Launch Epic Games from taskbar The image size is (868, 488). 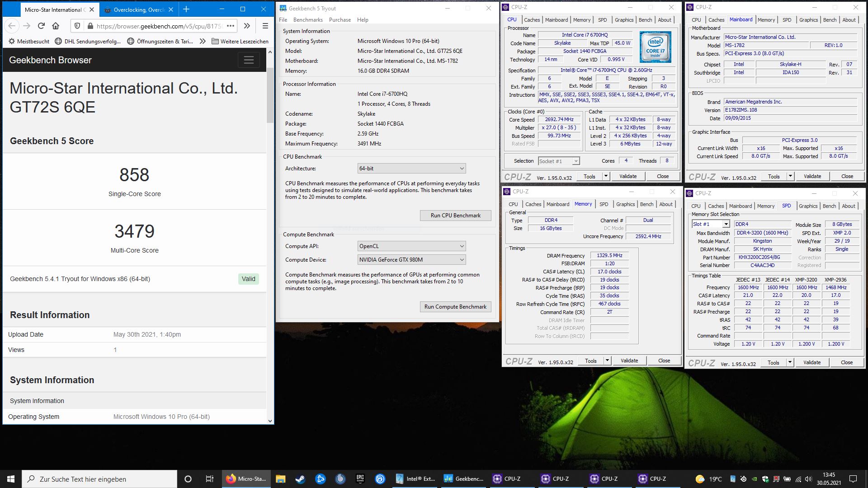tap(360, 479)
